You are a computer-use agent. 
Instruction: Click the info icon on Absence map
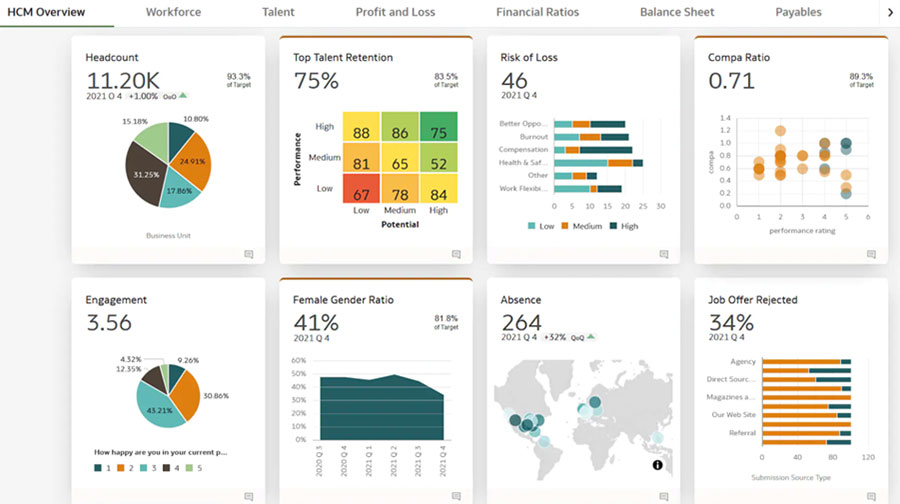coord(657,465)
